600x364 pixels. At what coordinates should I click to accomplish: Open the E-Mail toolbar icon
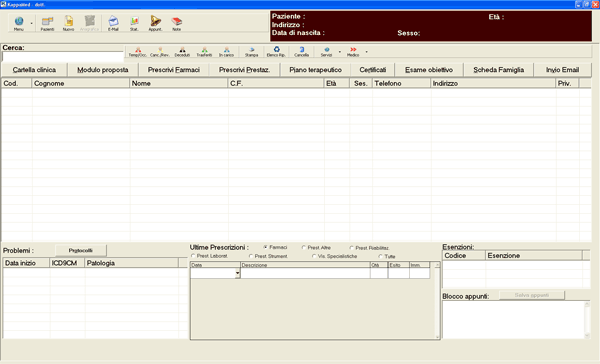pos(113,23)
